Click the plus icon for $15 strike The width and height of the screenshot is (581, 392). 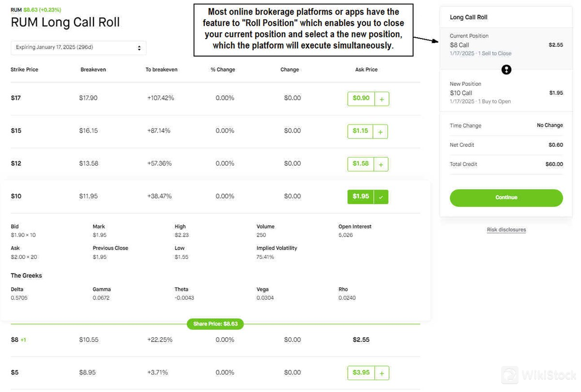pyautogui.click(x=381, y=132)
